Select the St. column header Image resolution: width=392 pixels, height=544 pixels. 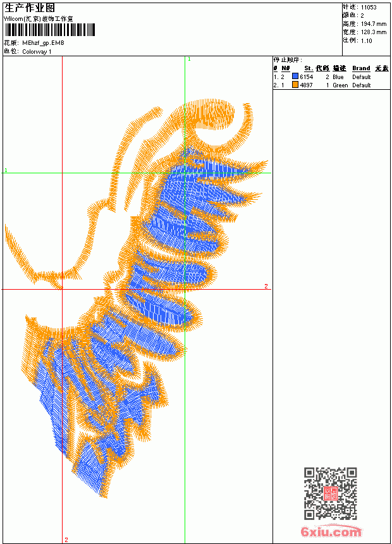click(x=309, y=68)
